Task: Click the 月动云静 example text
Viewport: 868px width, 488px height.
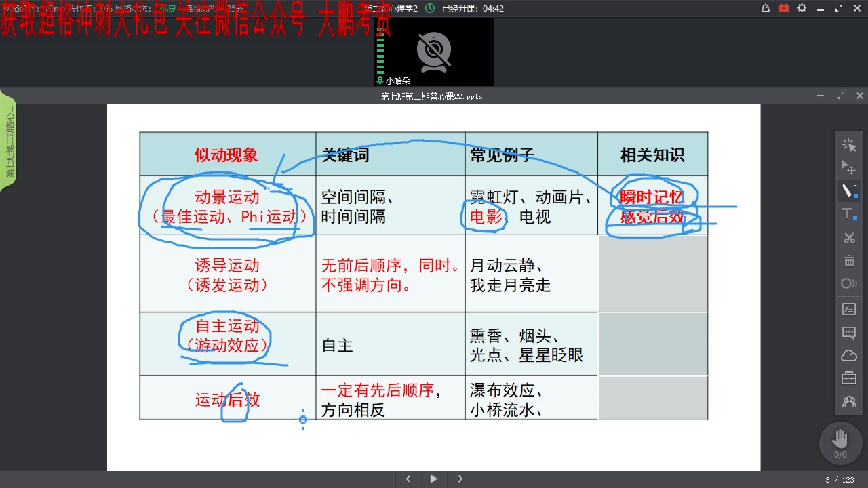Action: 502,265
